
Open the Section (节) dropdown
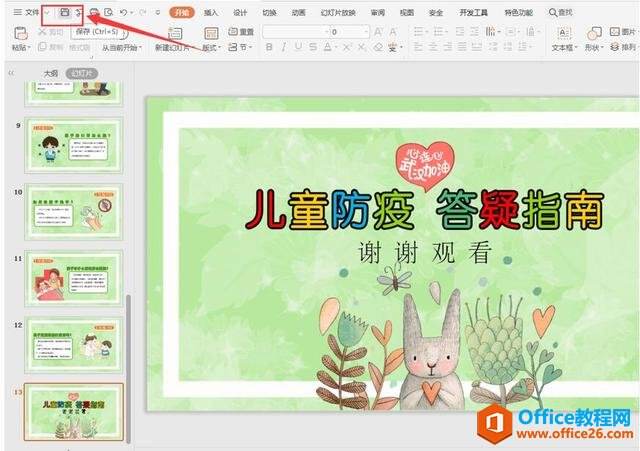(240, 47)
